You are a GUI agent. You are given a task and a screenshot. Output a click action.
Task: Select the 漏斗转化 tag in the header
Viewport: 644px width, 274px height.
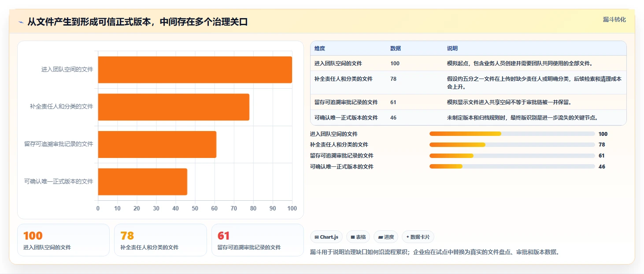pos(614,19)
